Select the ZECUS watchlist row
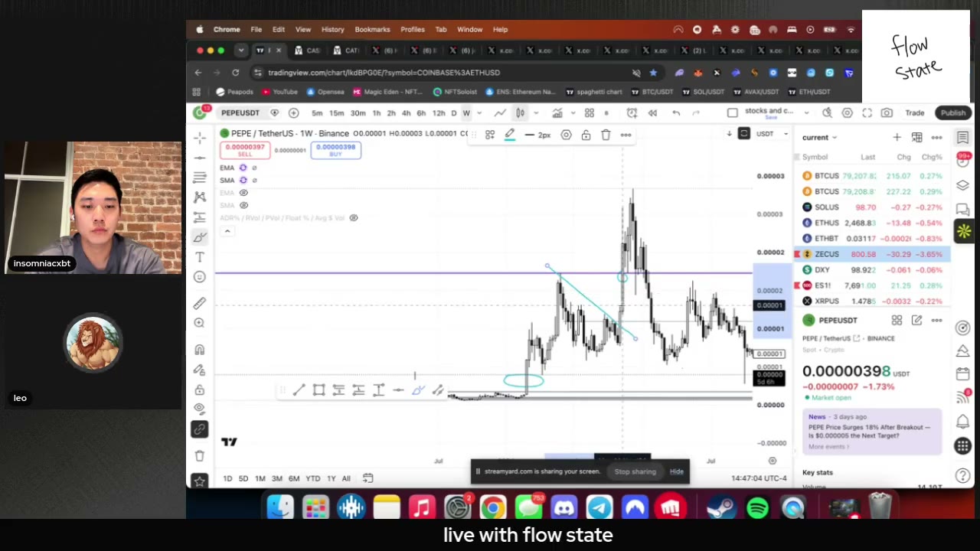This screenshot has width=980, height=551. 872,254
